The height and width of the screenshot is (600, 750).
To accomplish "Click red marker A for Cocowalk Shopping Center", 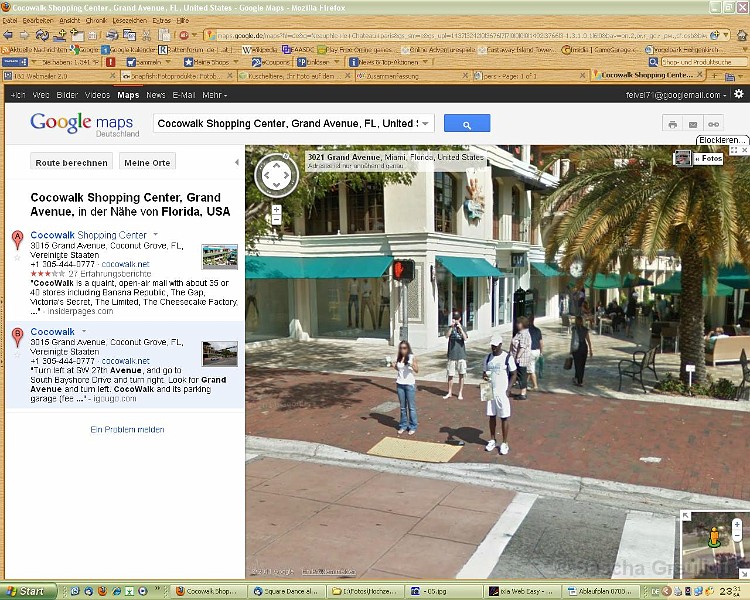I will (17, 240).
